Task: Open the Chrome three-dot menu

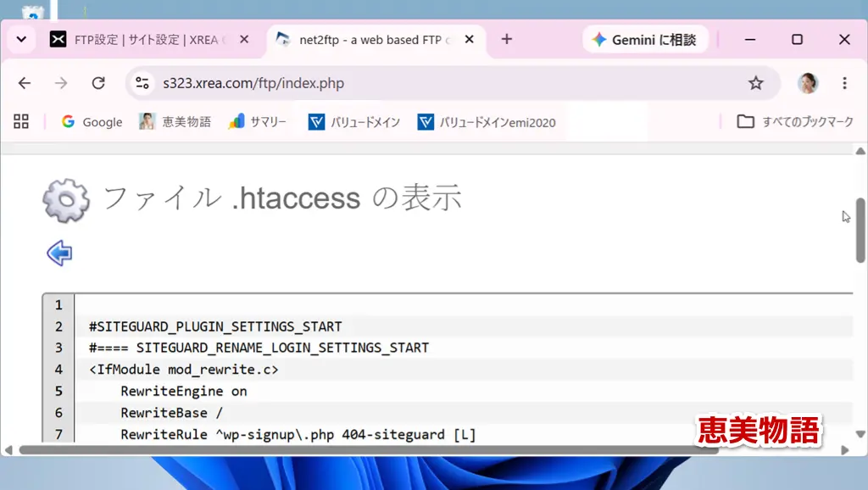Action: [x=844, y=83]
